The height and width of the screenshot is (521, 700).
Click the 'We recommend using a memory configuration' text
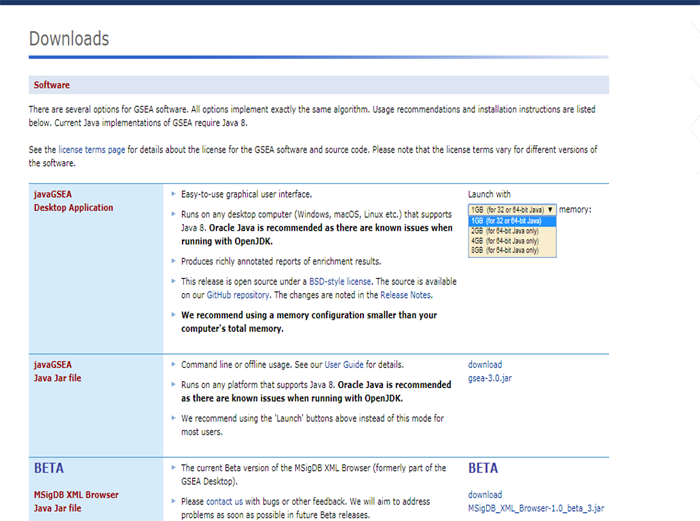point(309,322)
